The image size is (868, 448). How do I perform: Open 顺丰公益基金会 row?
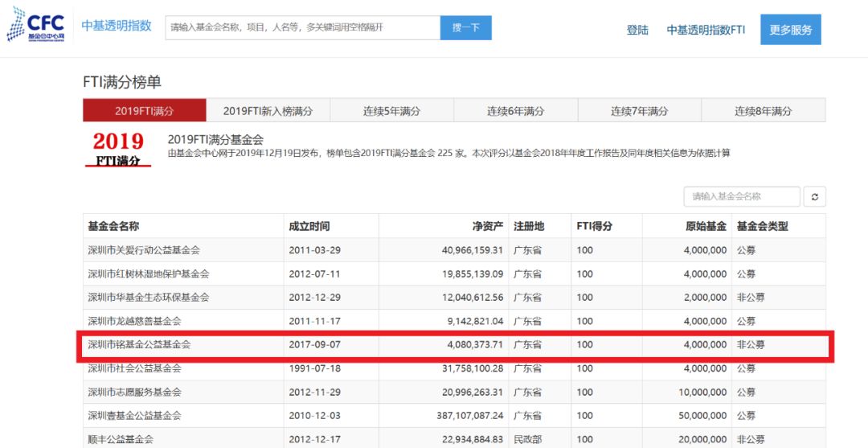coord(121,439)
